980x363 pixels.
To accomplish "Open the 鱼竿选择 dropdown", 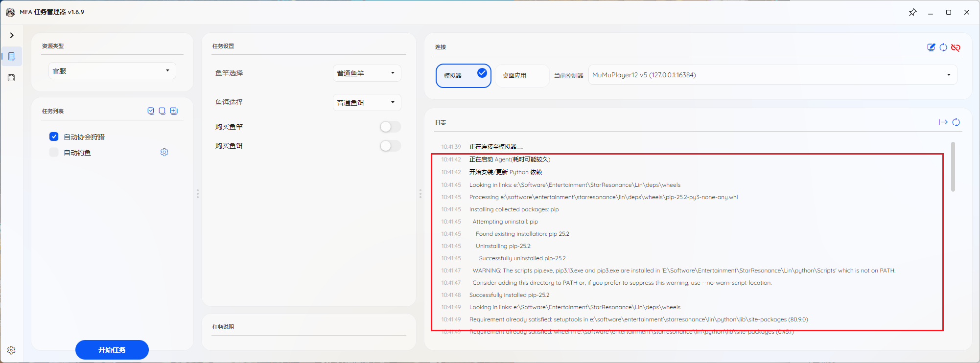I will pyautogui.click(x=367, y=73).
